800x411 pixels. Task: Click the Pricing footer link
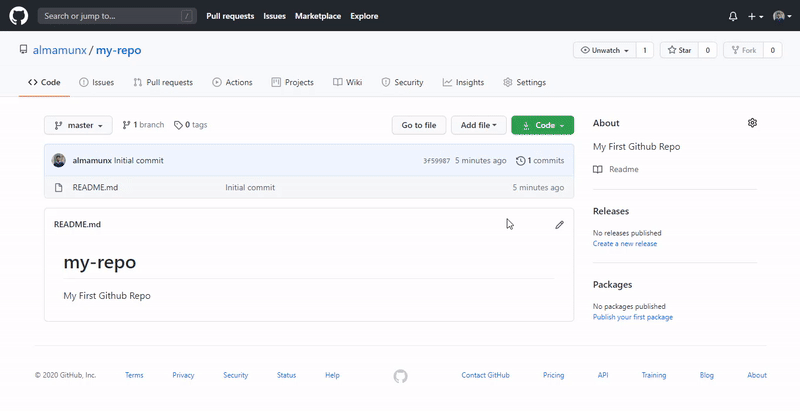553,375
